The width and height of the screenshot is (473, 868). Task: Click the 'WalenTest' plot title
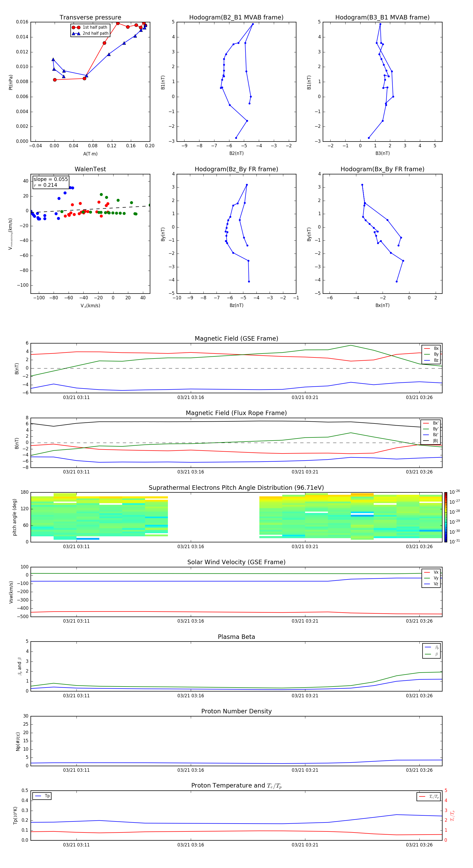coord(90,169)
